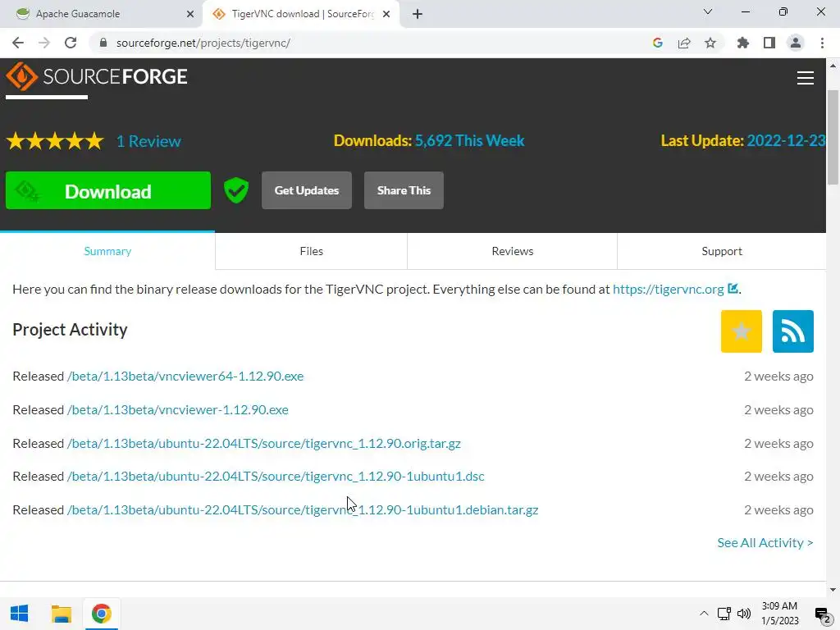Viewport: 840px width, 630px height.
Task: Click the 2022-12-23 last update date
Action: pos(786,140)
